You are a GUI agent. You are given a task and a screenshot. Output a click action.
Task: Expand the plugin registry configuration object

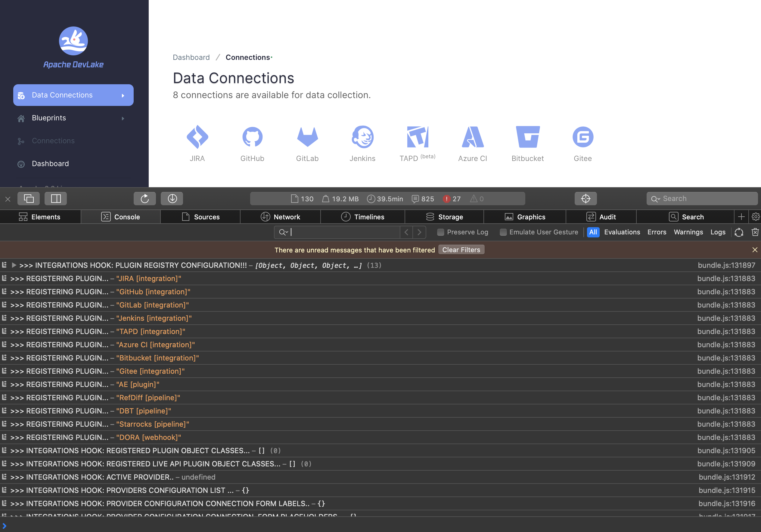pos(14,265)
